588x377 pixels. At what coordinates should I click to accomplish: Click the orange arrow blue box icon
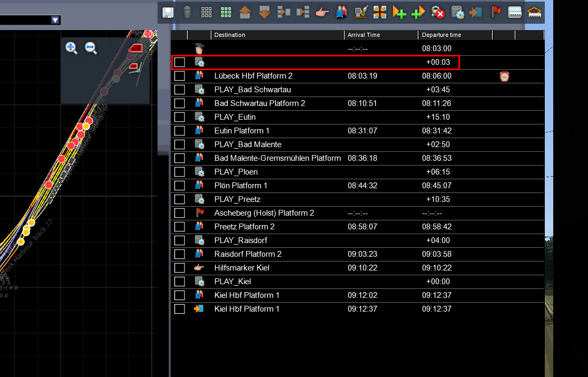coord(476,12)
